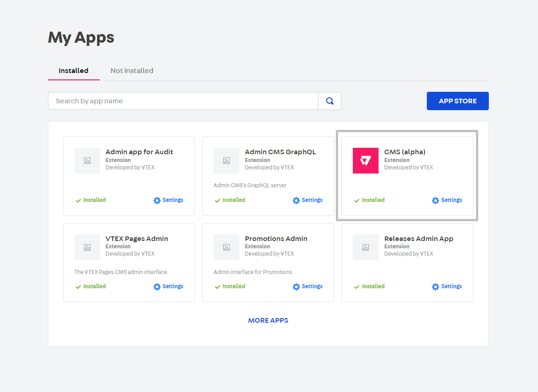Open Settings text for Admin app for Audit
538x392 pixels.
(x=173, y=200)
